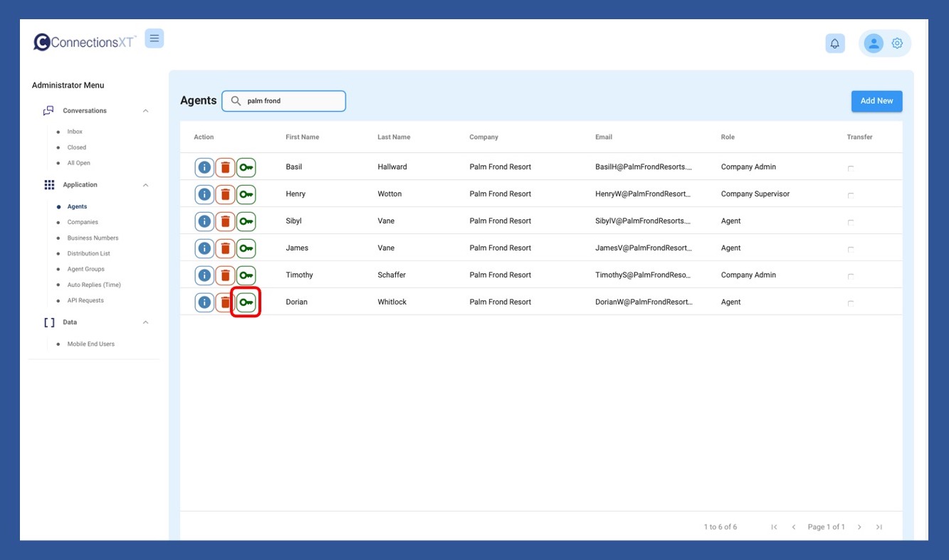Click the green key icon for Dorian Whitlock
Screen dimensions: 949x560
[x=246, y=302]
